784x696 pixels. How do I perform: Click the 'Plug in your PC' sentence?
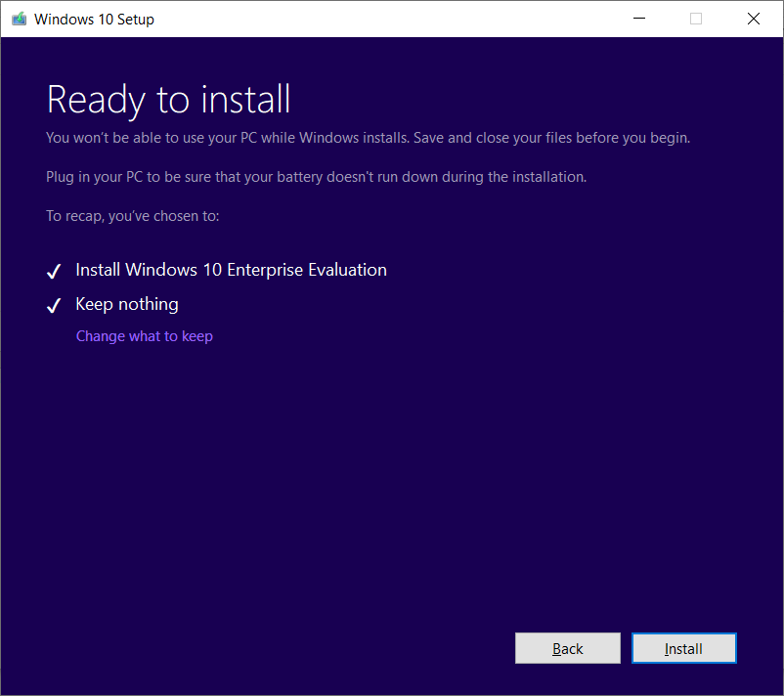tap(316, 177)
